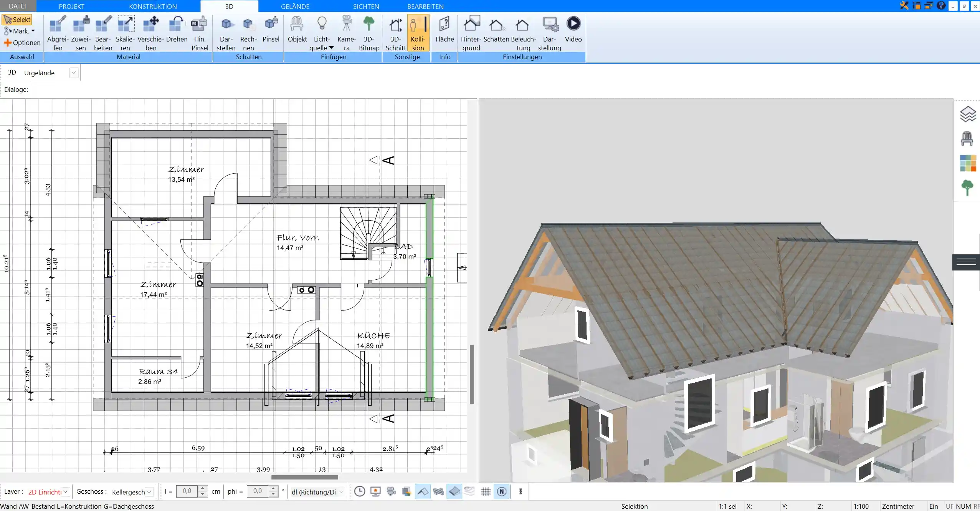Click the Darstellen shadow icon
This screenshot has width=980, height=511.
(226, 33)
